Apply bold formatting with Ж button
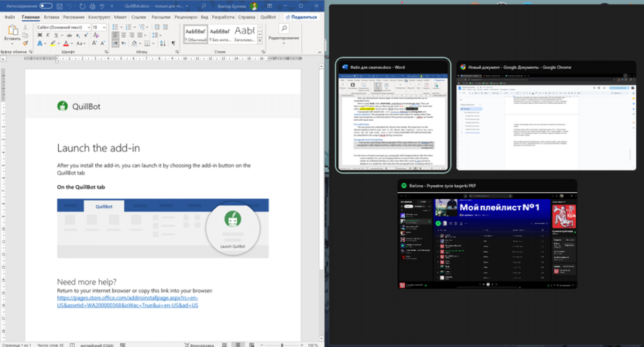 pos(39,35)
